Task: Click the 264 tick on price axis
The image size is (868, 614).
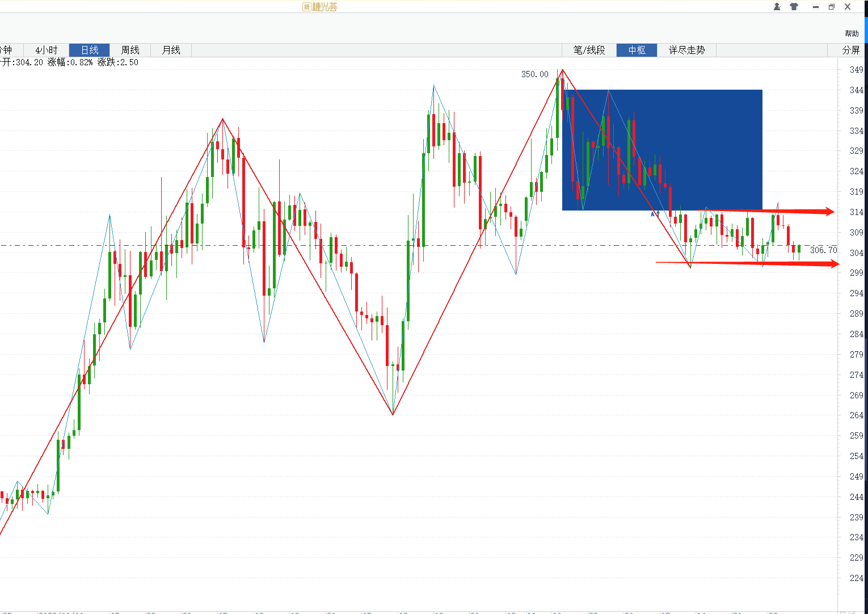Action: tap(856, 415)
